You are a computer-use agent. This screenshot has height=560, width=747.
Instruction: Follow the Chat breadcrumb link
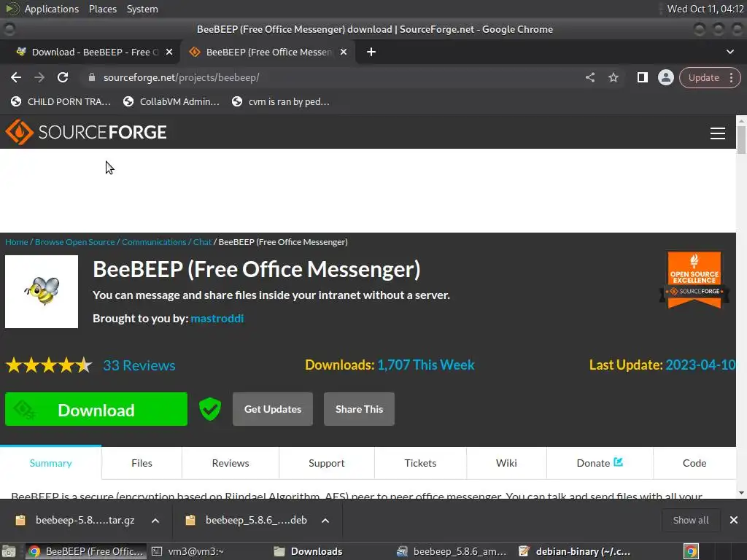(202, 242)
